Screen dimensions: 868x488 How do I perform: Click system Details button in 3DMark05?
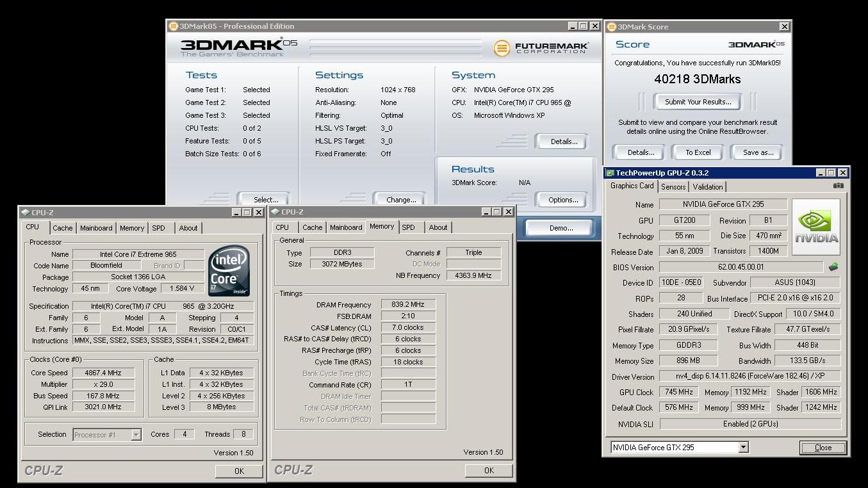(563, 142)
